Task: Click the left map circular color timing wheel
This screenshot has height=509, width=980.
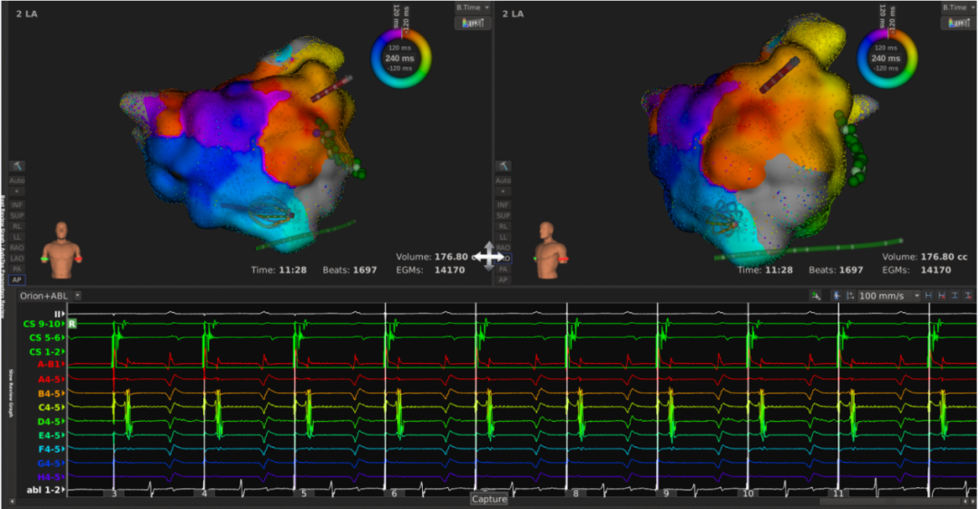Action: [x=400, y=58]
